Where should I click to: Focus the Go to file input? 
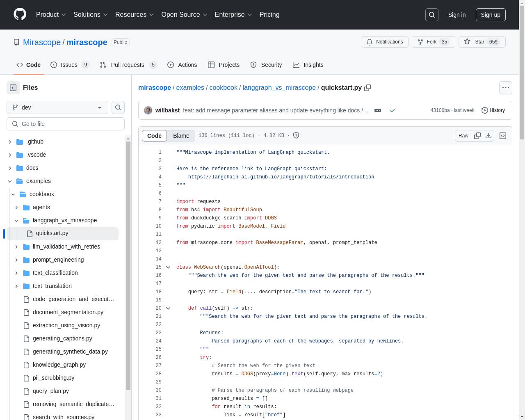pyautogui.click(x=66, y=124)
